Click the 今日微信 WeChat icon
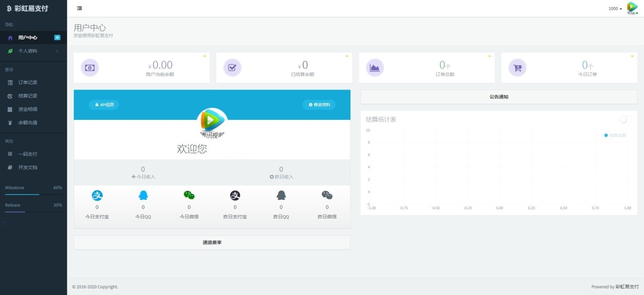The height and width of the screenshot is (295, 644). click(x=189, y=196)
